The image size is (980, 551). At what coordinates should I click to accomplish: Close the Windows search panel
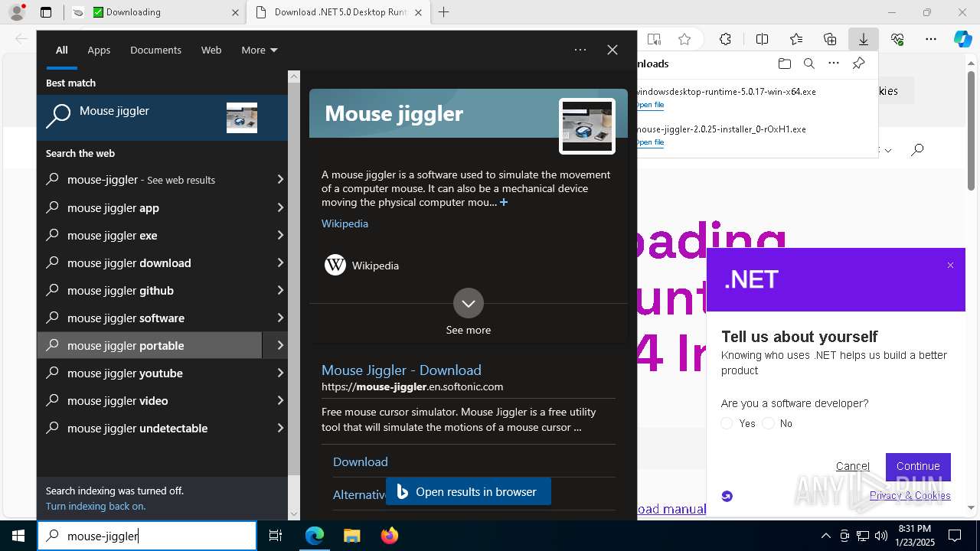coord(612,50)
